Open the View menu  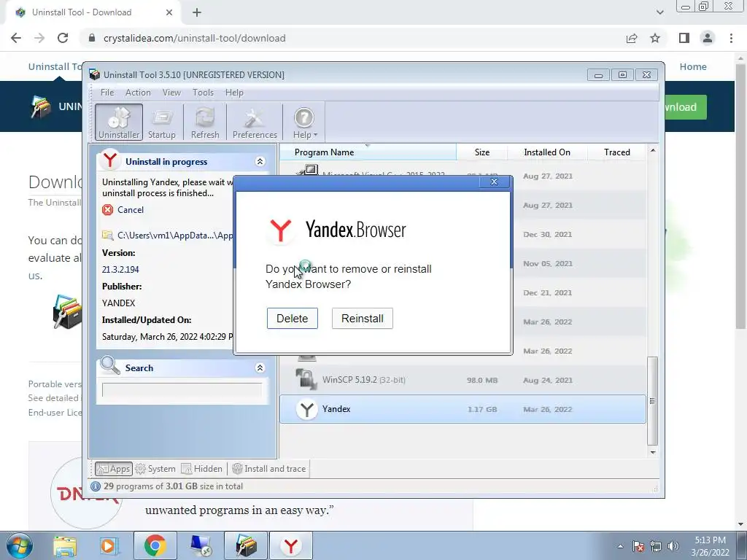point(171,93)
